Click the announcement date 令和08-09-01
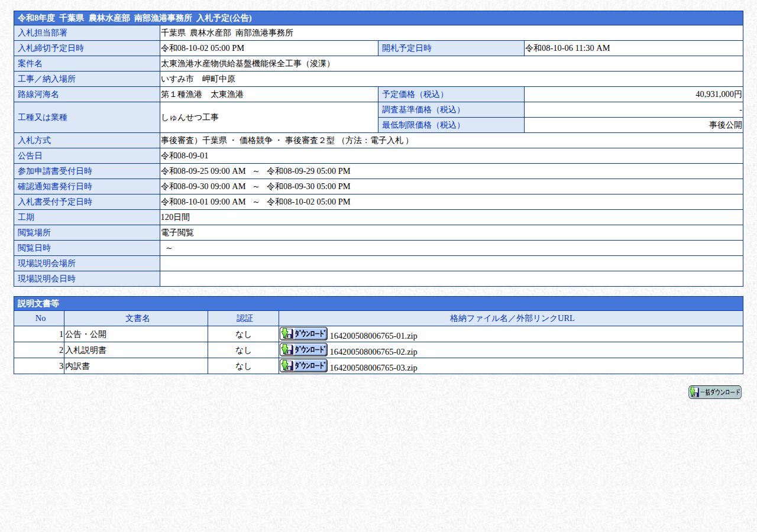Viewport: 757px width, 532px height. pyautogui.click(x=185, y=155)
